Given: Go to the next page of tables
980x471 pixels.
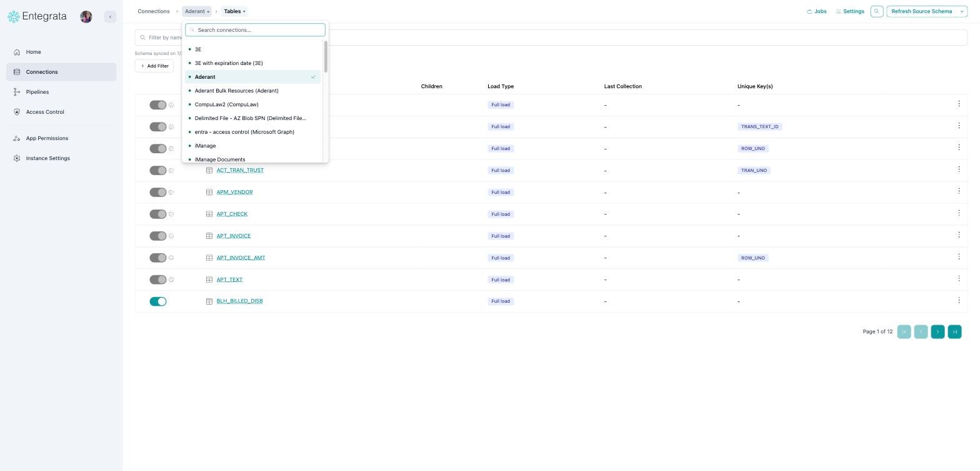Looking at the screenshot, I should (937, 332).
